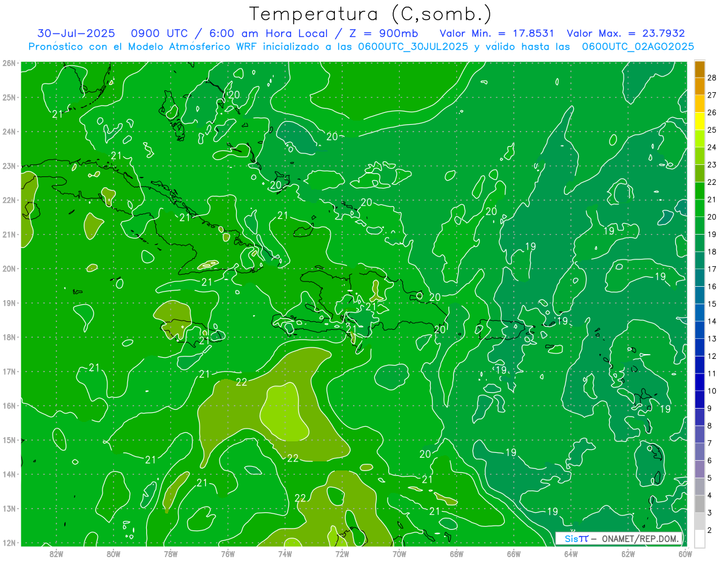
Task: Click the "20N" latitude axis label
Action: click(8, 269)
